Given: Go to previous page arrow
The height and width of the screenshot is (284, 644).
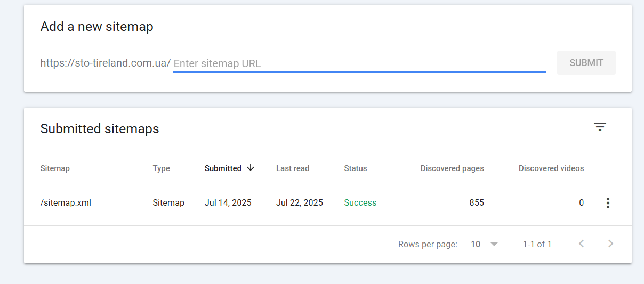Looking at the screenshot, I should tap(582, 244).
